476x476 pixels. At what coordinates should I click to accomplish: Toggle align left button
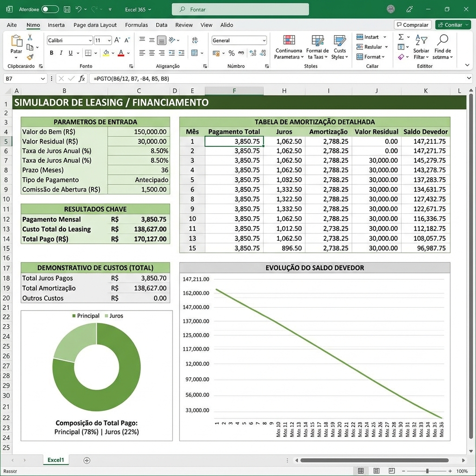point(142,53)
